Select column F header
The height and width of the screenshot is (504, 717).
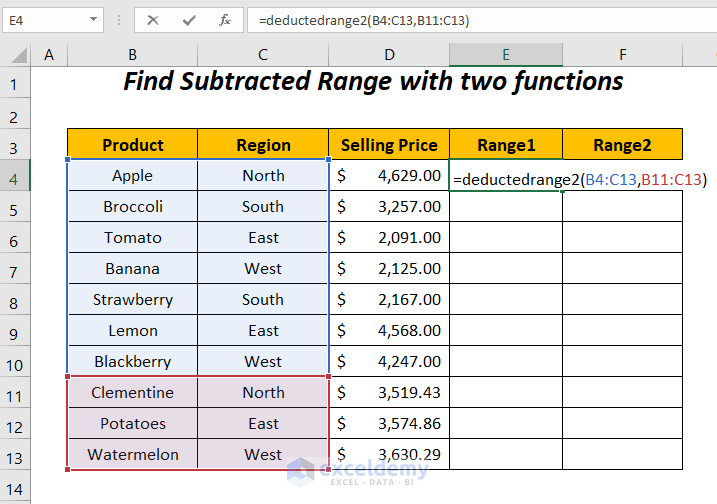tap(622, 55)
